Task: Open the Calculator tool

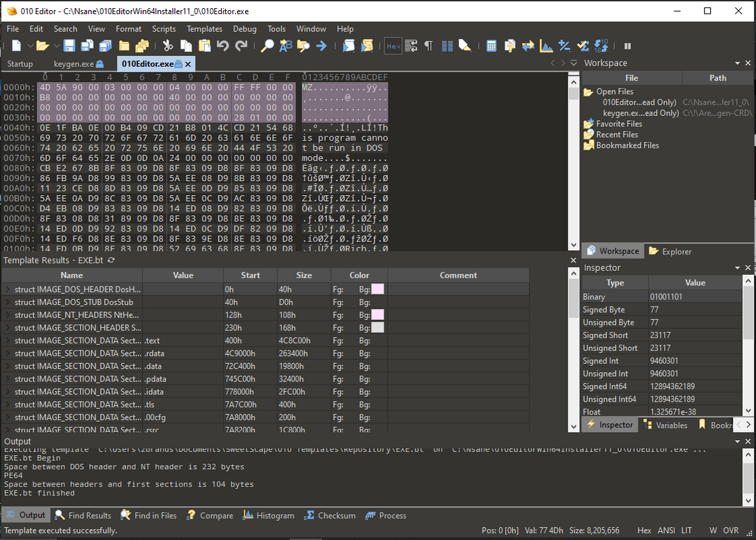Action: coord(491,46)
